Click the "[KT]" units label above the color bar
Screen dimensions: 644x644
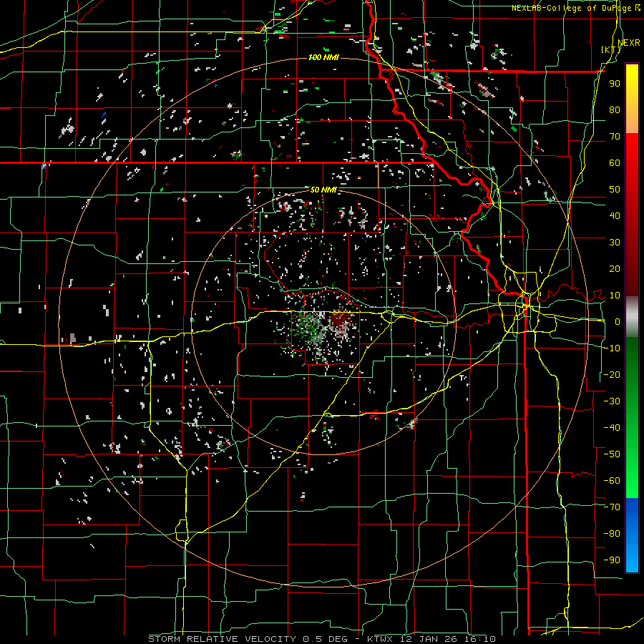click(x=611, y=49)
